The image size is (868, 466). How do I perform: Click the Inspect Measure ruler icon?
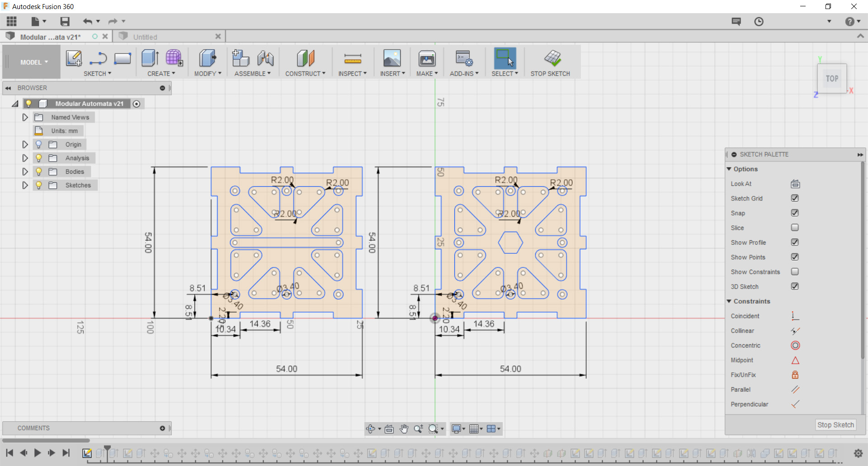coord(353,58)
